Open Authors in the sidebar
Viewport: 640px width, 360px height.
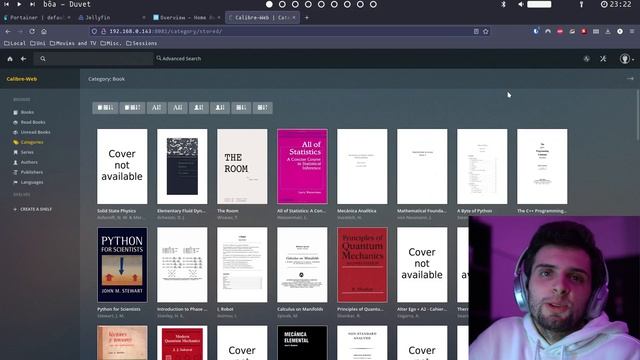(26, 162)
